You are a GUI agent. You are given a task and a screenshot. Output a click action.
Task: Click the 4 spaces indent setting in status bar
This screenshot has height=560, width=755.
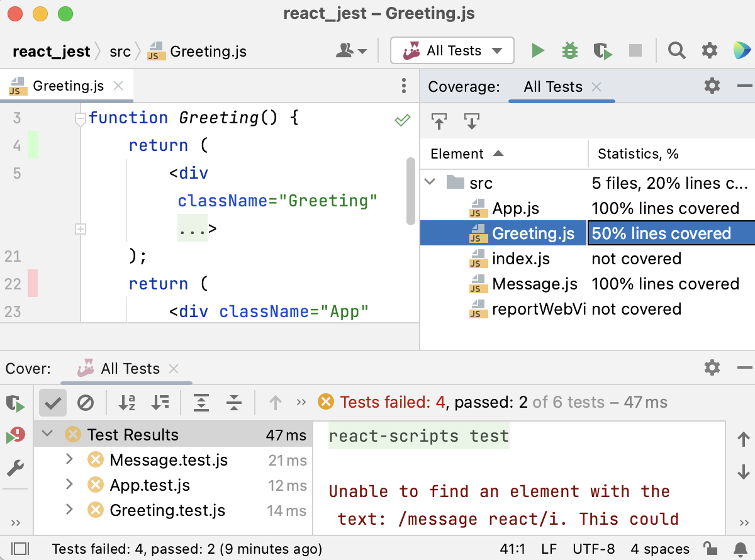pos(660,549)
